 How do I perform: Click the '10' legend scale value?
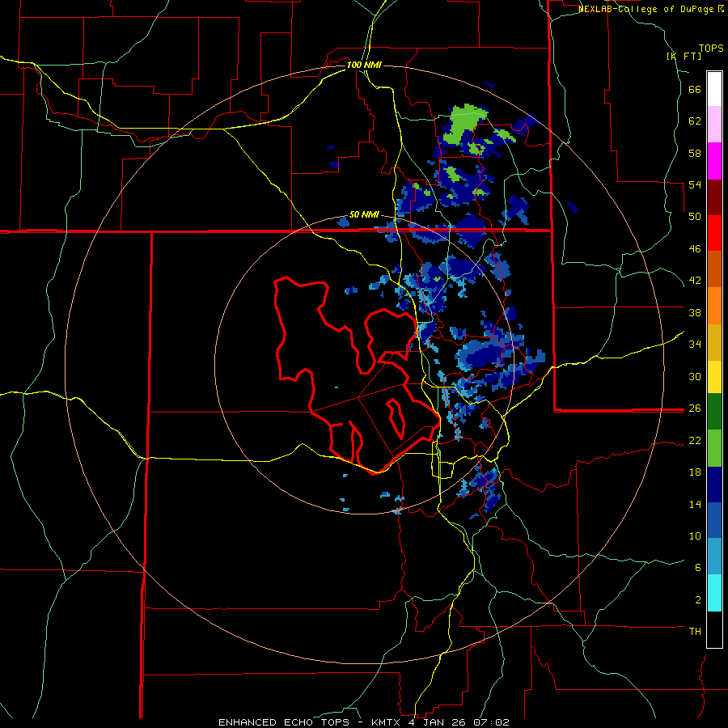[695, 536]
